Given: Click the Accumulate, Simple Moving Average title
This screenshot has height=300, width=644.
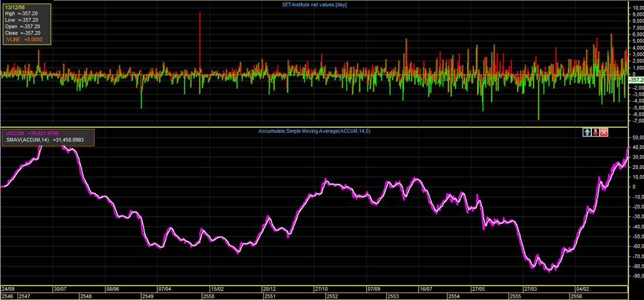Looking at the screenshot, I should 314,131.
